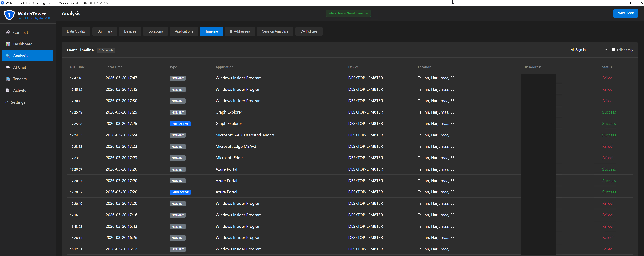
Task: Enable the Failed Only checkbox
Action: (x=613, y=50)
